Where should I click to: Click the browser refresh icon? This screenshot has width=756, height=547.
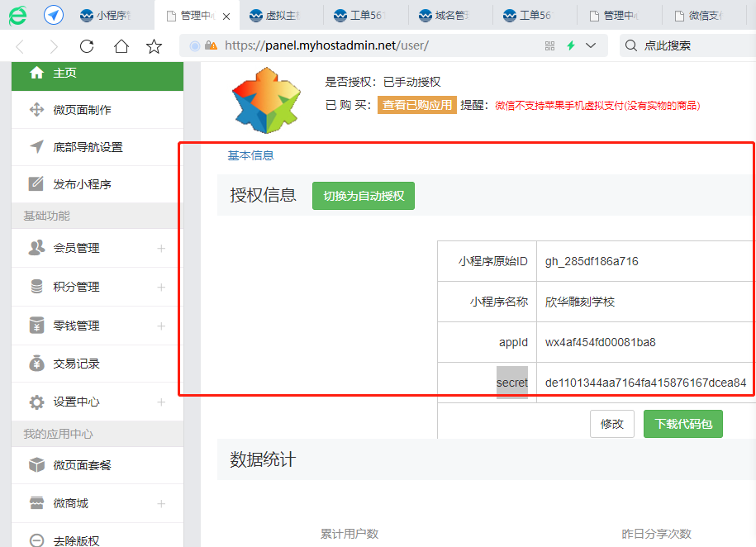(x=87, y=46)
